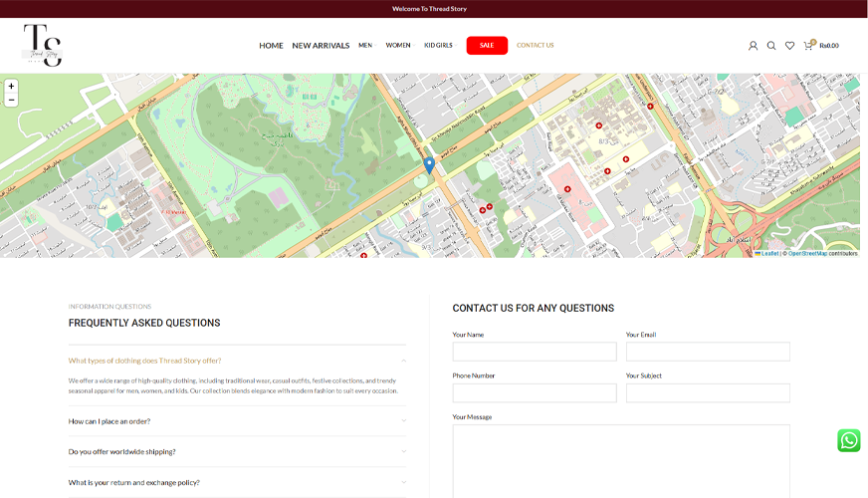
Task: Expand 'How can I place an order?'
Action: (237, 421)
